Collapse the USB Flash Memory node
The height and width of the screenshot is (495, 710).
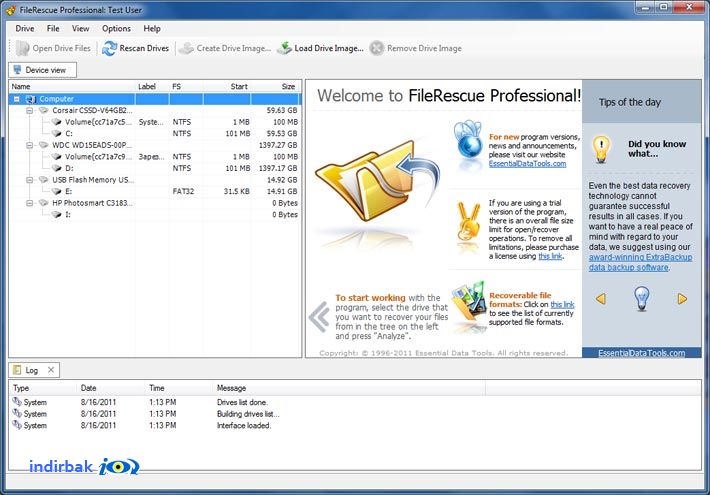(x=29, y=180)
